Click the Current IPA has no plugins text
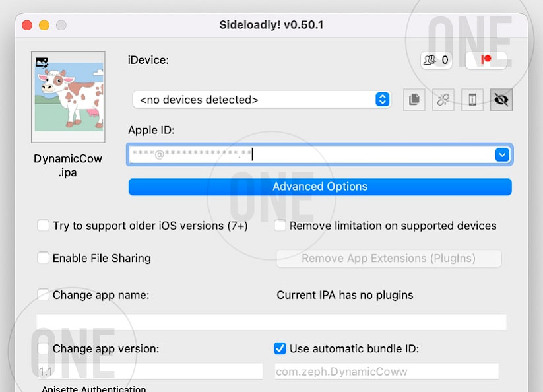The image size is (543, 392). pyautogui.click(x=345, y=295)
